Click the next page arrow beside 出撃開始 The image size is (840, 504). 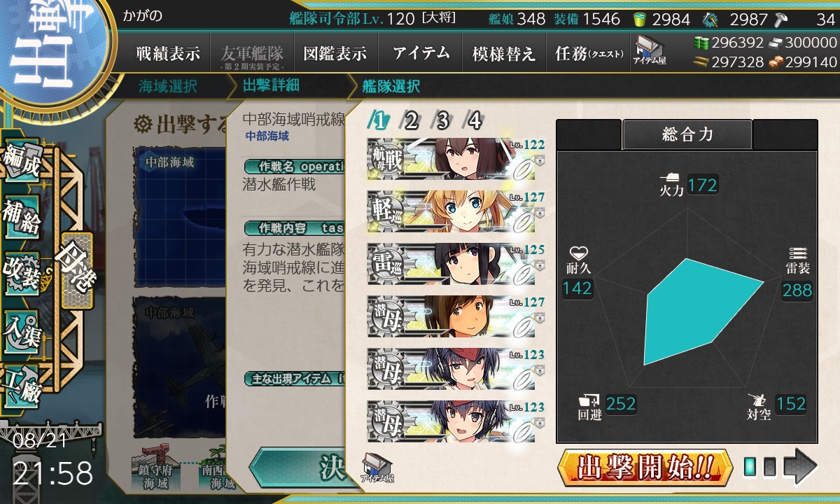coord(799,467)
